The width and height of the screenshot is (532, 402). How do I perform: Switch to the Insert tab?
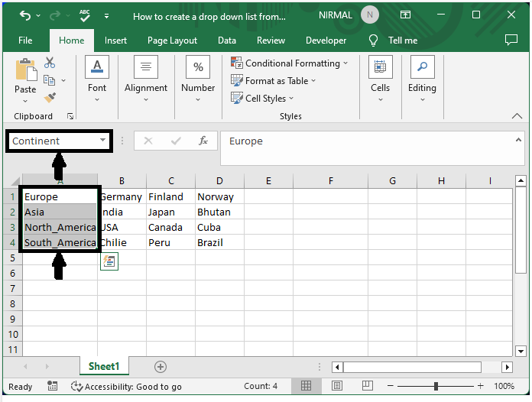pos(115,41)
